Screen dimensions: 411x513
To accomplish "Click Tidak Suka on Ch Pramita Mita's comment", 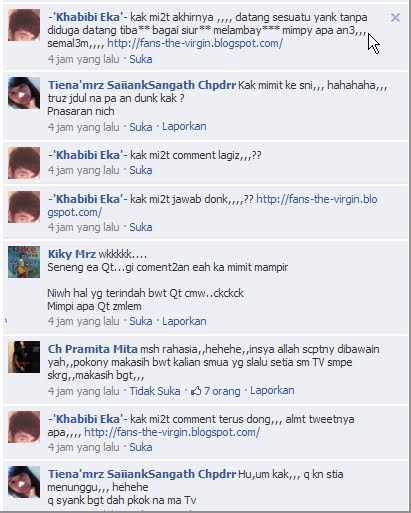I will (x=155, y=391).
